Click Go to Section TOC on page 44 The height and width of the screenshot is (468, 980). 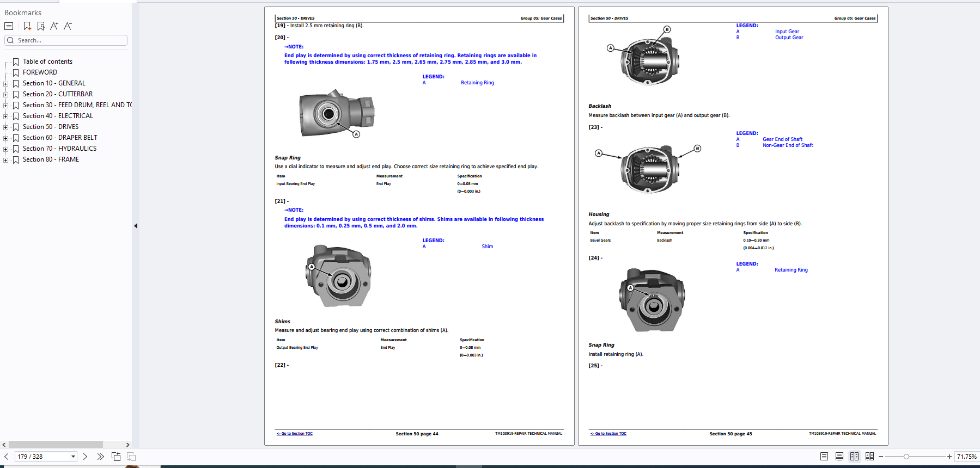(295, 434)
